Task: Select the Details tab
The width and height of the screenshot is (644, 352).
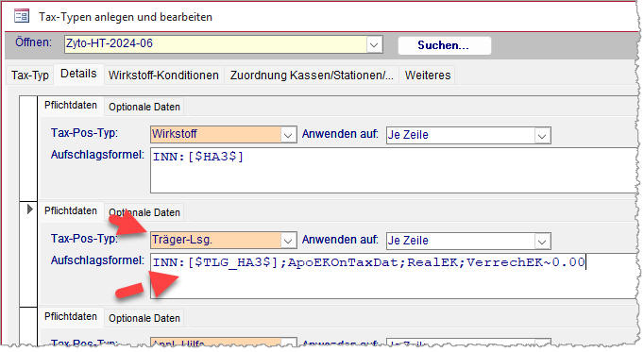Action: pos(78,74)
